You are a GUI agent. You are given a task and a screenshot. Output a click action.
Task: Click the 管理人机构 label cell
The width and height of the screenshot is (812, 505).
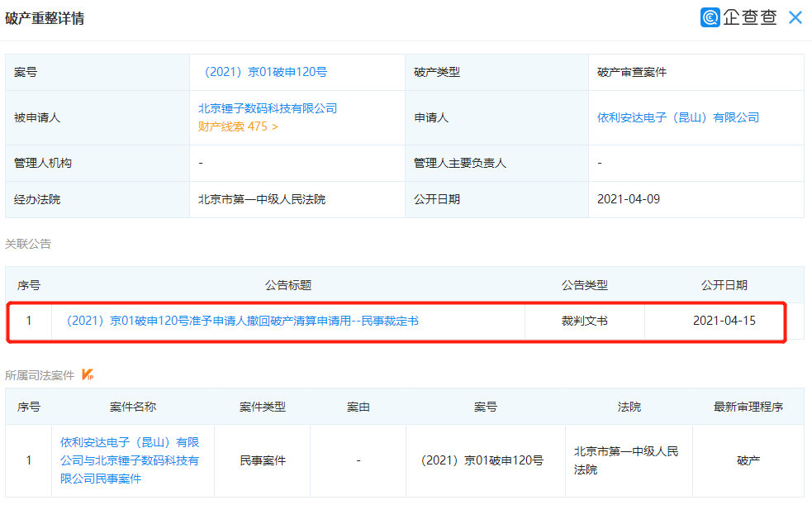coord(97,163)
